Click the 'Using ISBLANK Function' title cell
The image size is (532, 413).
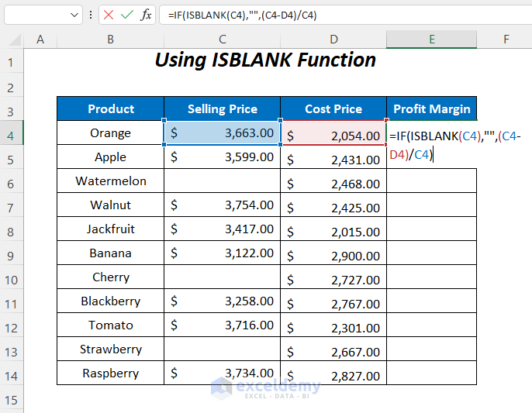tap(265, 60)
